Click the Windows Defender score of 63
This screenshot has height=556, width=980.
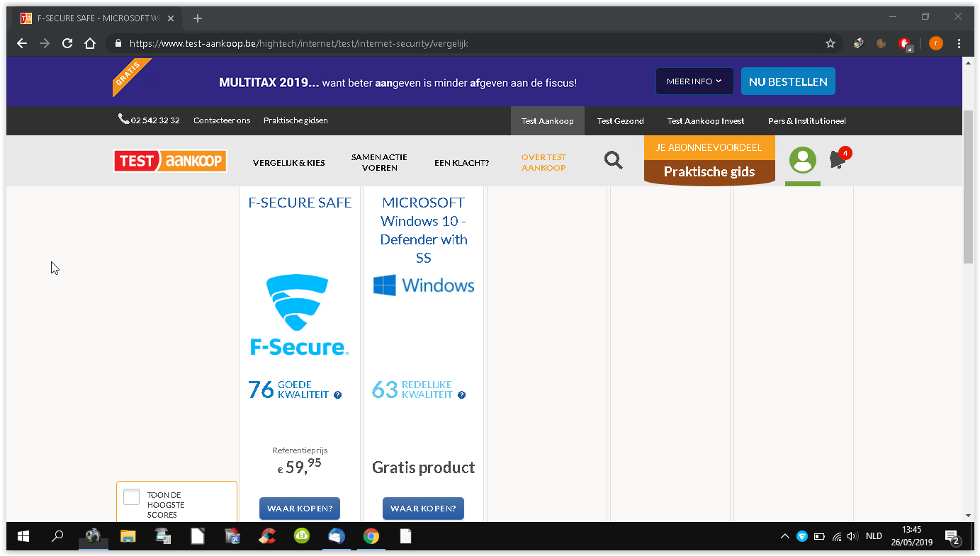coord(385,390)
